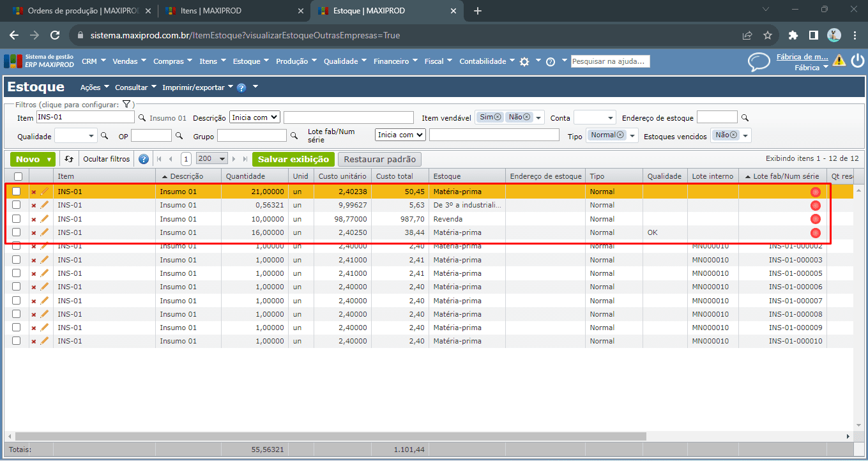Click red delete X on first row

(x=34, y=192)
